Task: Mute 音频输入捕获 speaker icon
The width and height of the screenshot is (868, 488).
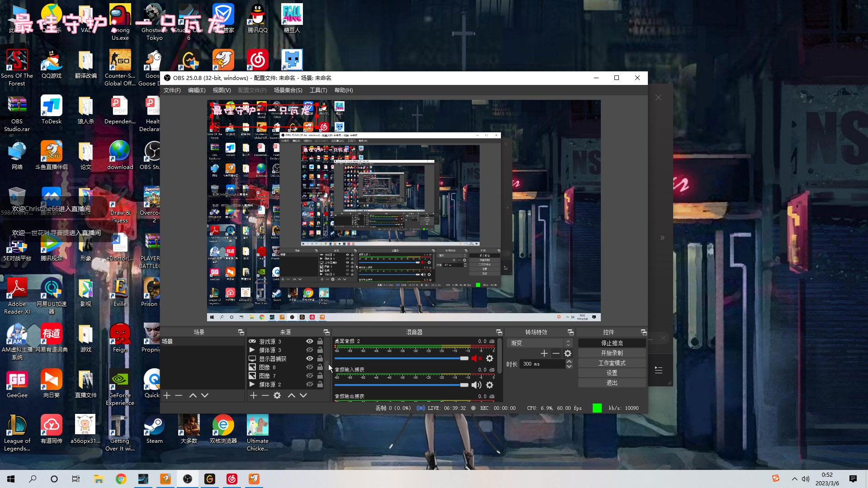Action: pyautogui.click(x=476, y=385)
